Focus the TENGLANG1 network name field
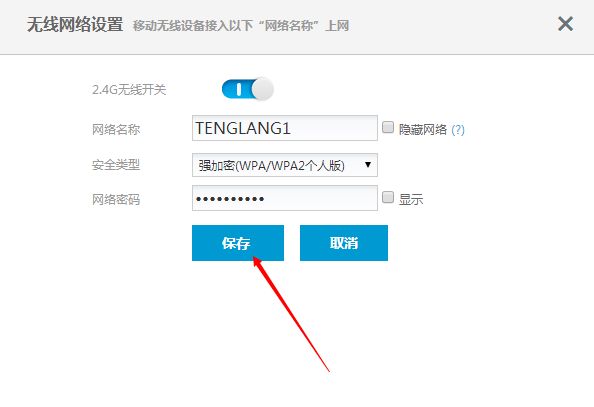This screenshot has height=407, width=594. coord(285,128)
